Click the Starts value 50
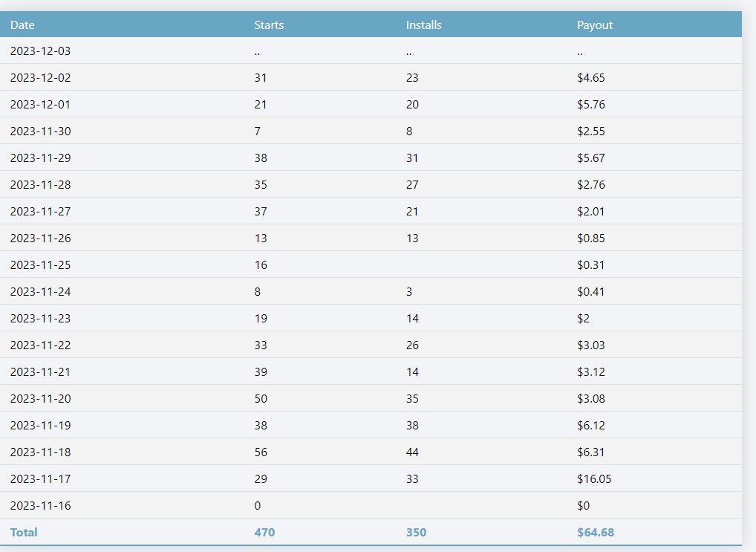 click(261, 399)
